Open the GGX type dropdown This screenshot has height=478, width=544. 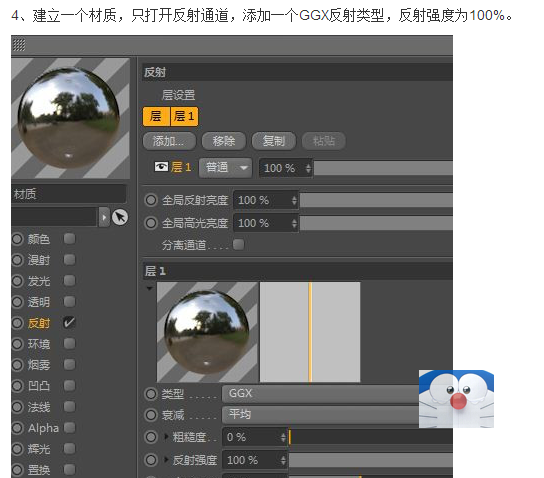click(x=320, y=394)
